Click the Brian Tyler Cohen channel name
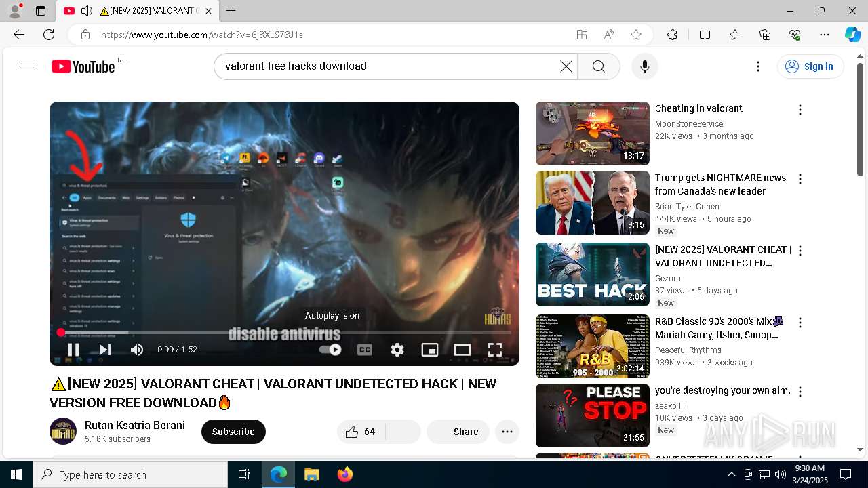 pos(687,207)
